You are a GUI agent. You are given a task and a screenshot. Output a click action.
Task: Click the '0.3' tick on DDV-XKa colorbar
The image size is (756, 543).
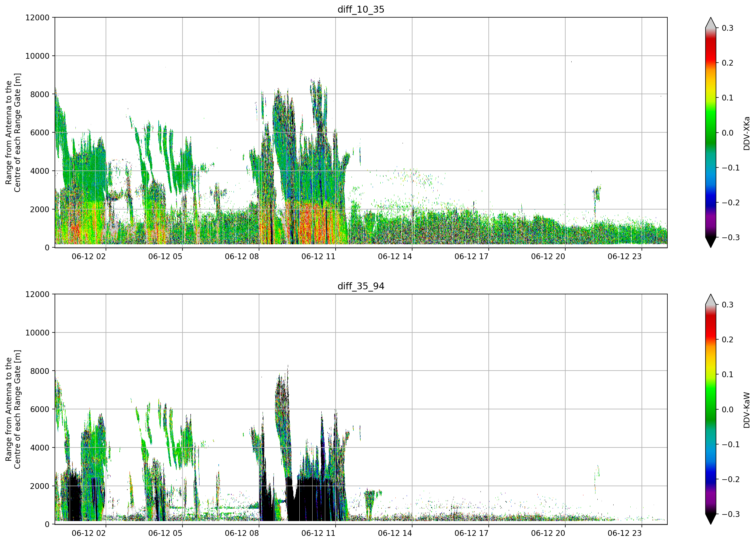(x=728, y=28)
